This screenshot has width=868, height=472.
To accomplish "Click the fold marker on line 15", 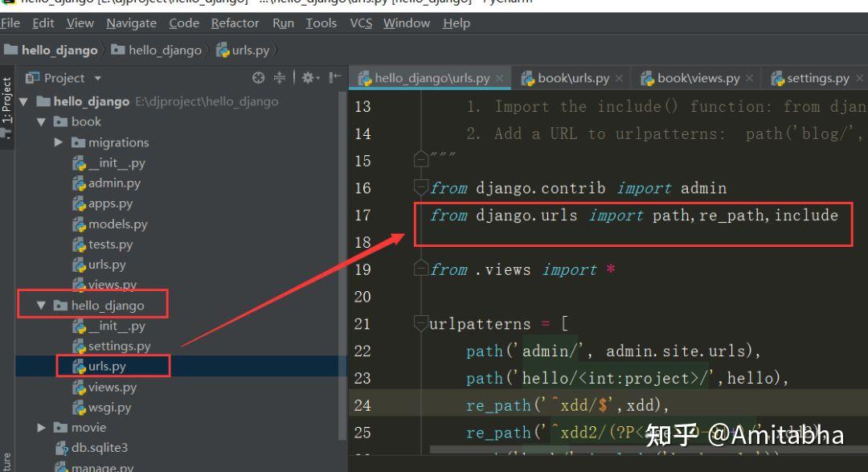I will click(x=420, y=160).
